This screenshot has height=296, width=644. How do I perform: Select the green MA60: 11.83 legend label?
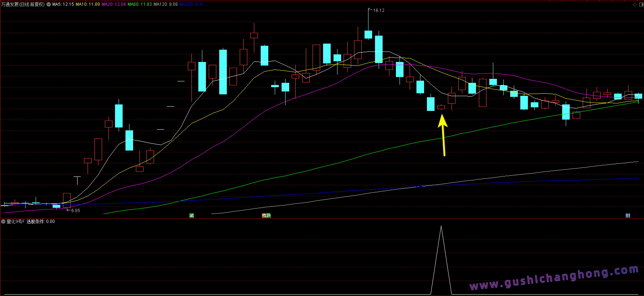point(140,4)
